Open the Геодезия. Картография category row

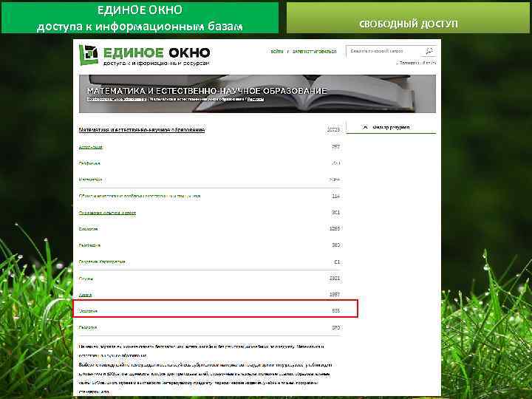(x=209, y=262)
